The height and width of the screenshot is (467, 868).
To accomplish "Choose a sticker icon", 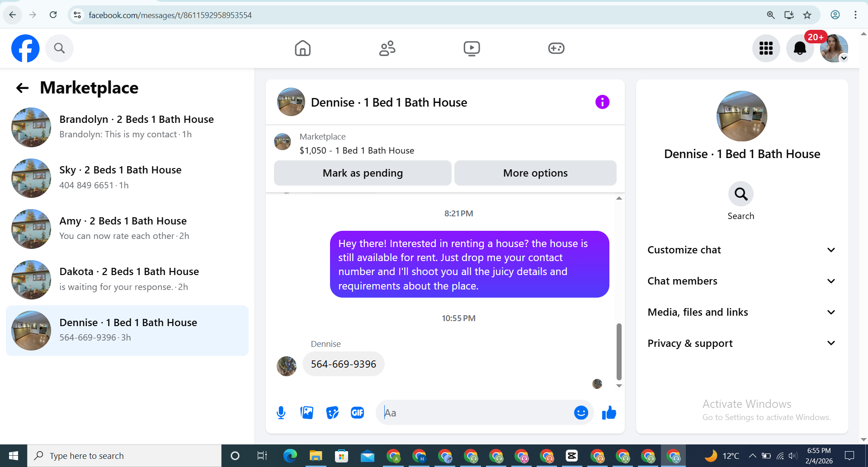I will [x=332, y=412].
